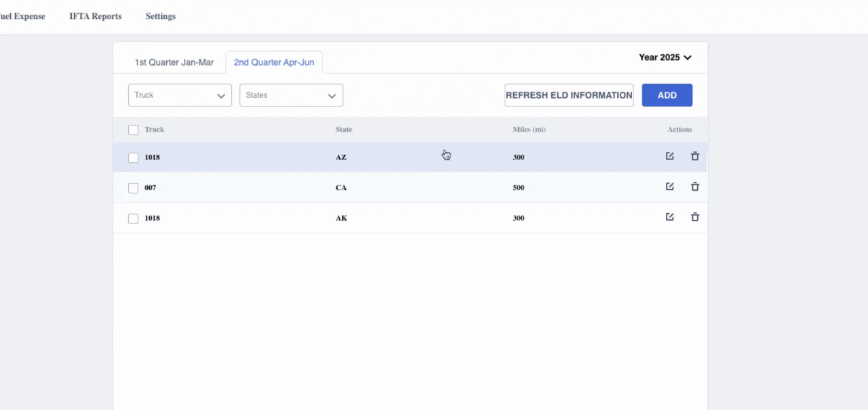Viewport: 868px width, 410px height.
Task: Open the Settings menu item
Action: 161,16
